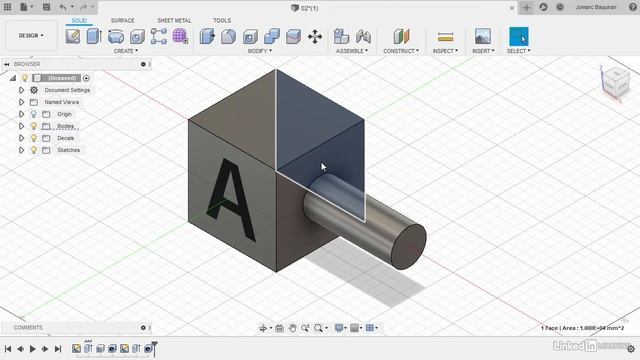Screen dimensions: 640x360
Task: Click the ViewCube in the viewport
Action: 616,83
